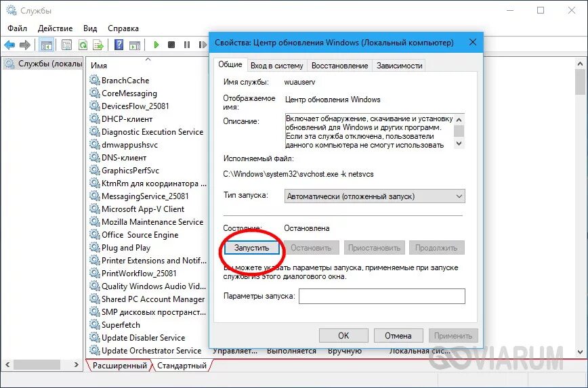The width and height of the screenshot is (588, 388).
Task: Select the Общие tab
Action: click(x=230, y=64)
